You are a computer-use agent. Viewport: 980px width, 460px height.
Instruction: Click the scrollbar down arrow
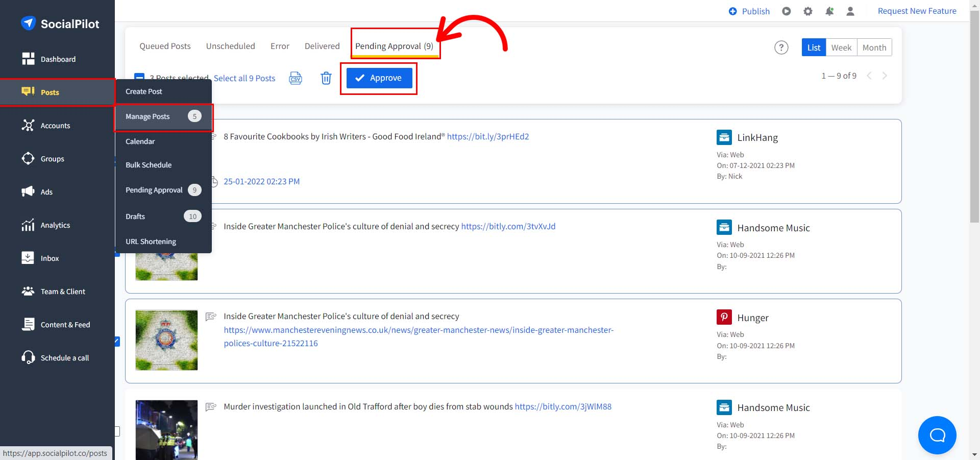click(974, 454)
